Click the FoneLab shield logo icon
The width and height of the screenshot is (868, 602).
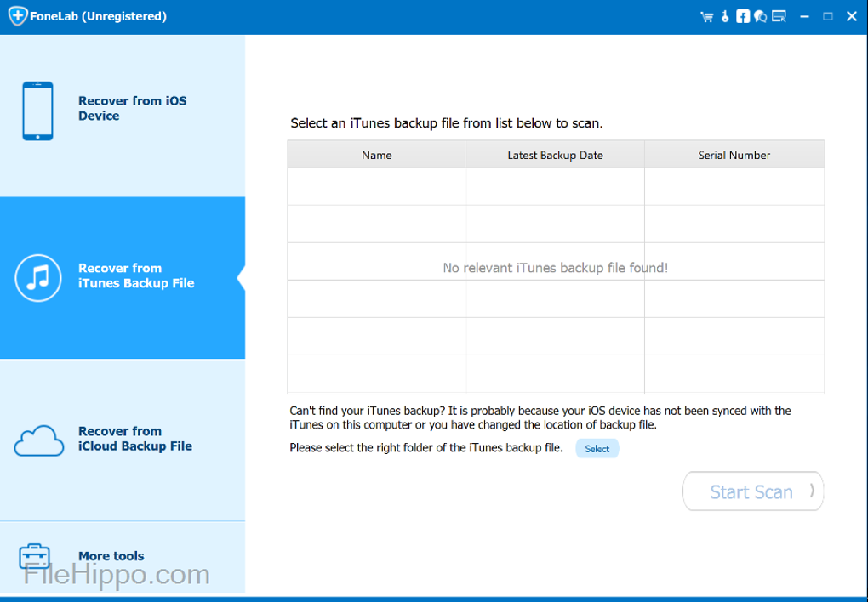click(18, 15)
